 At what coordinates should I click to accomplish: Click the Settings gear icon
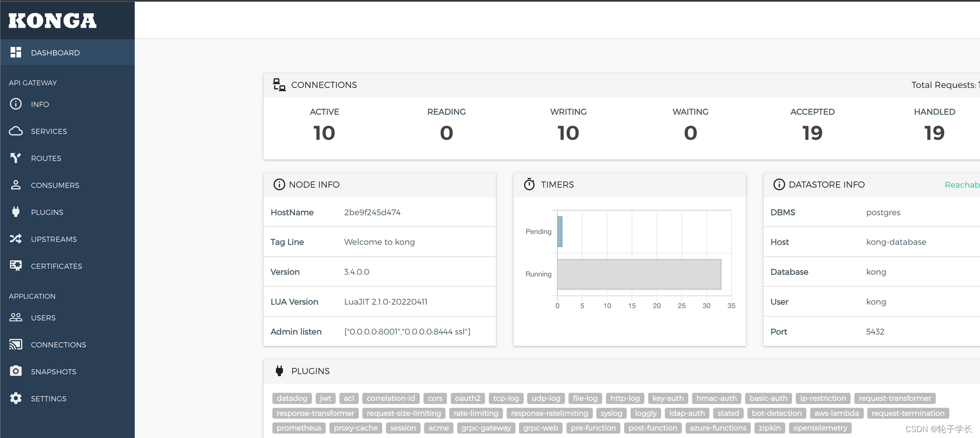16,398
